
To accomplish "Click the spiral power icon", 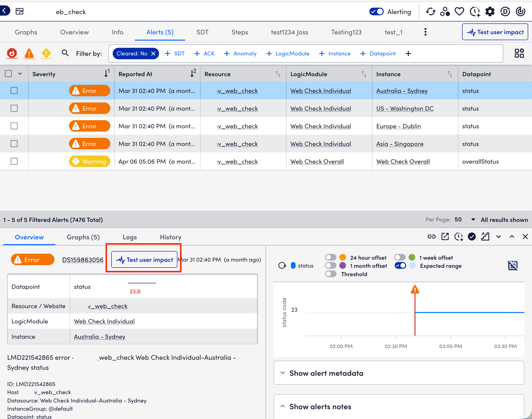I will point(520,11).
